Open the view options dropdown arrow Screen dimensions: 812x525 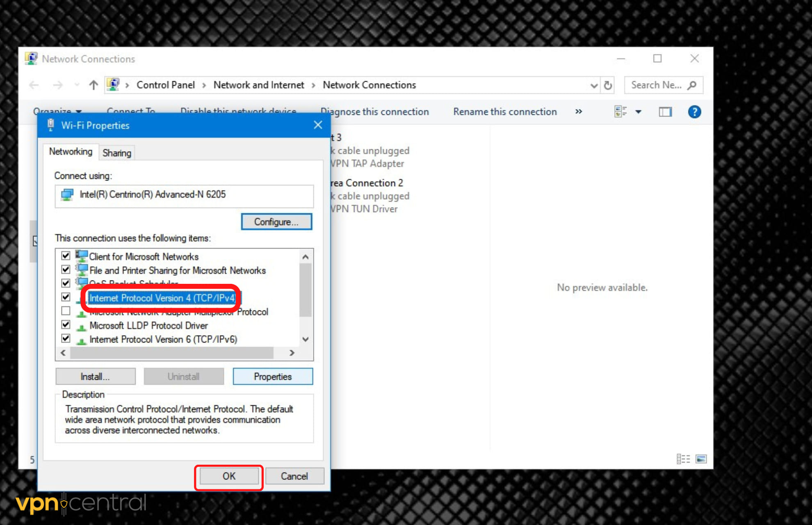pos(638,112)
